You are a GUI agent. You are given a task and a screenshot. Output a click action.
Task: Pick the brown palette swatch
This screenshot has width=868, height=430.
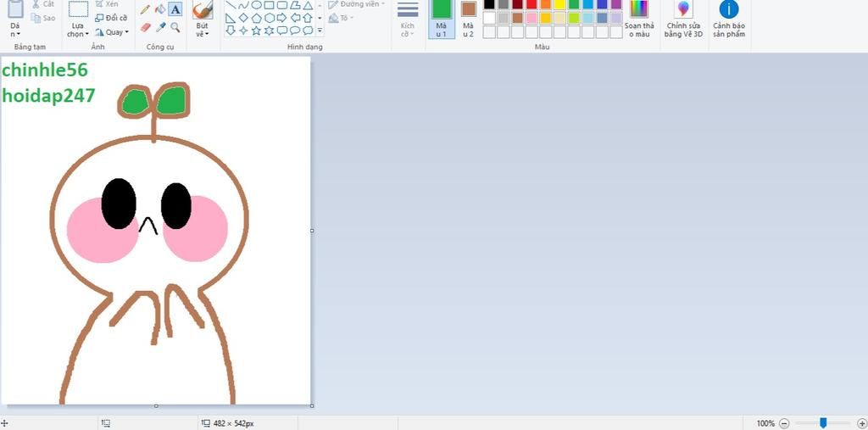[518, 18]
